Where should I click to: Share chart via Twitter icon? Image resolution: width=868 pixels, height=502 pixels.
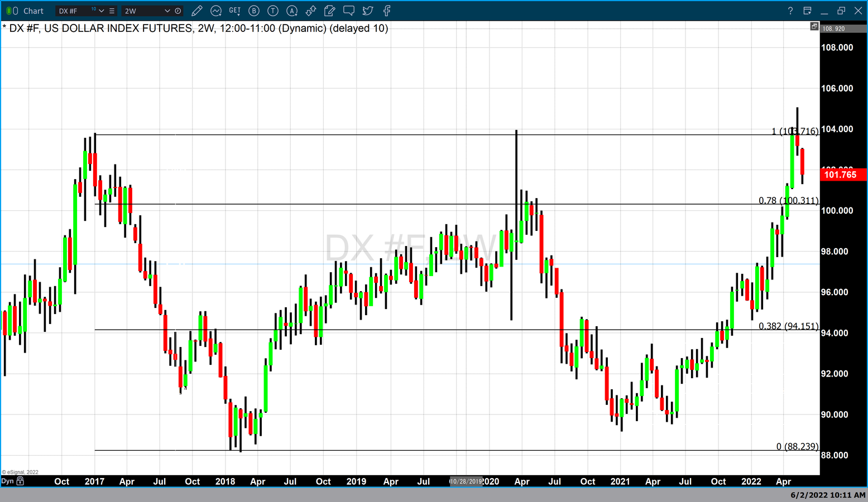click(368, 11)
